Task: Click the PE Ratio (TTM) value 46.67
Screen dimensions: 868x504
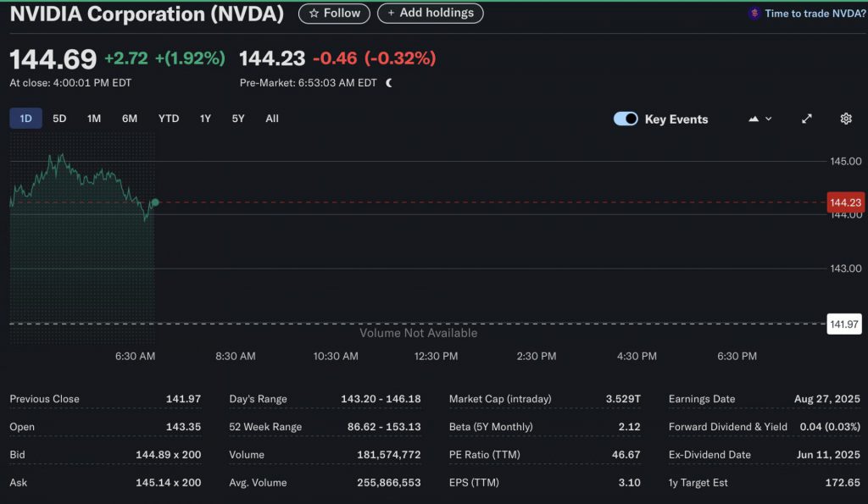Action: pyautogui.click(x=626, y=455)
